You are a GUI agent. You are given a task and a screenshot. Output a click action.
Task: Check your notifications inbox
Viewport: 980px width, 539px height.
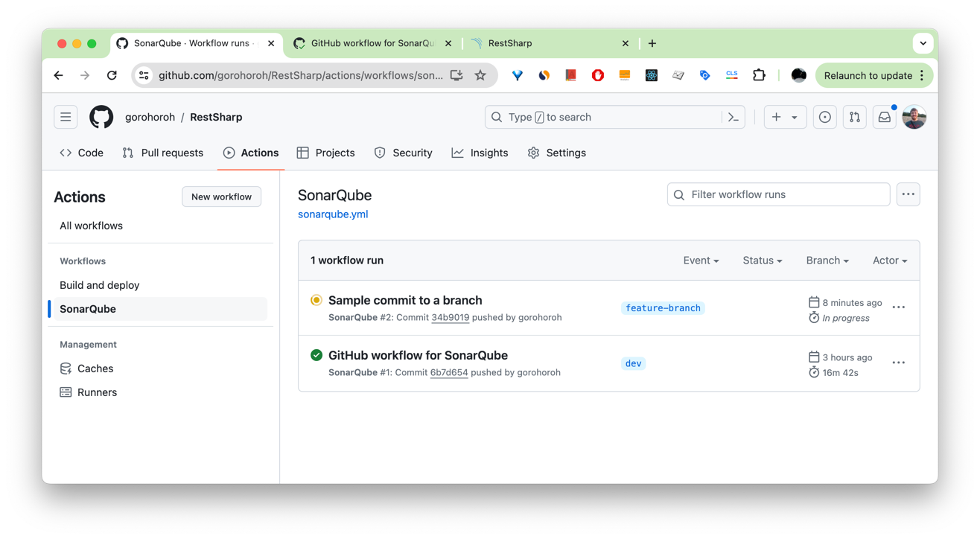[x=884, y=117]
